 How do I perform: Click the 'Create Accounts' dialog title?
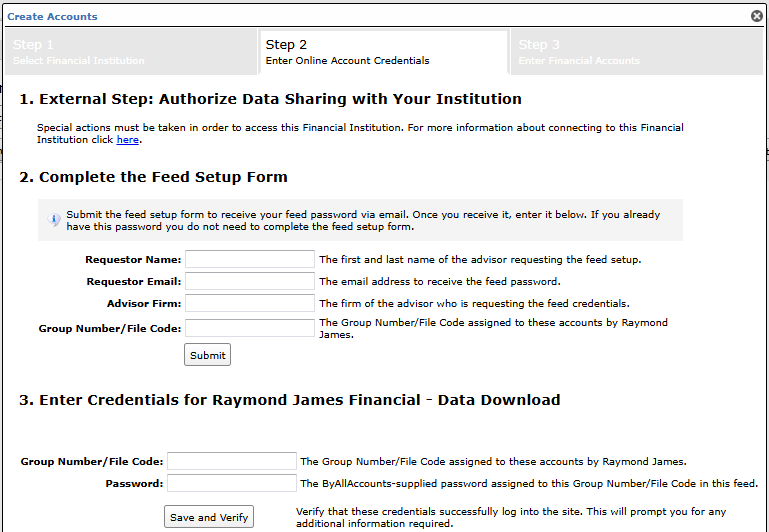coord(52,17)
